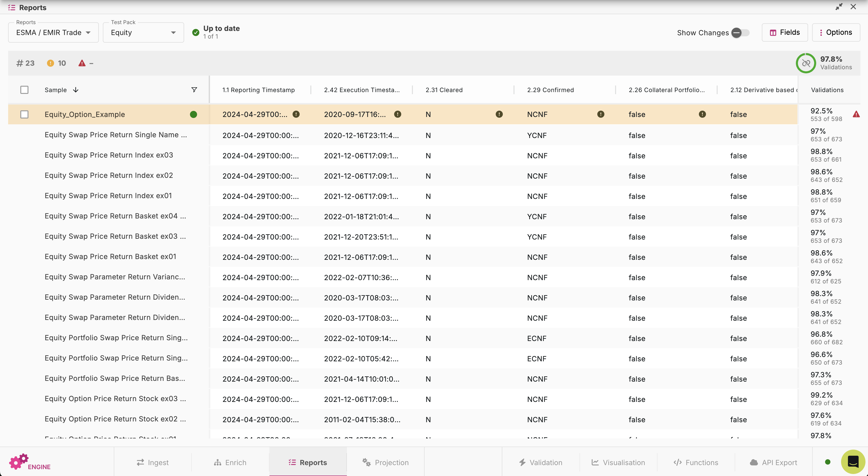Click the Engine gears logo
868x476 pixels.
(19, 461)
